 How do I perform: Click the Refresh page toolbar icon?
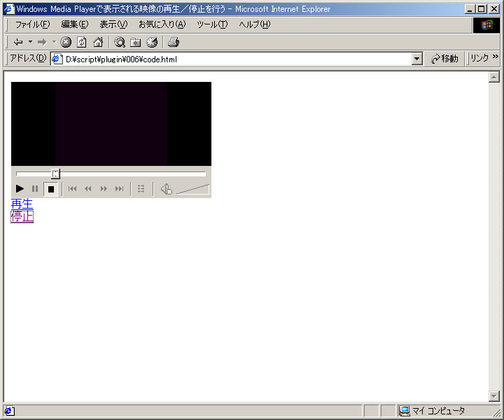tap(82, 42)
